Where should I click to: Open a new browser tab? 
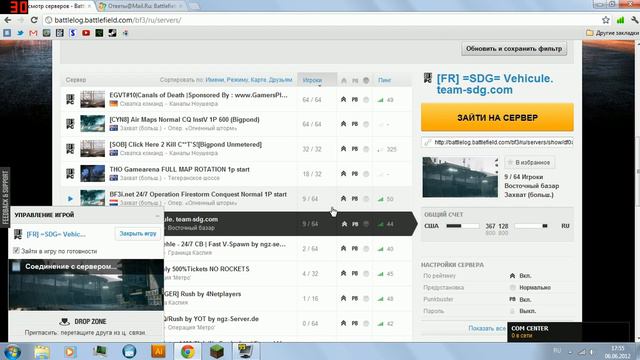195,6
